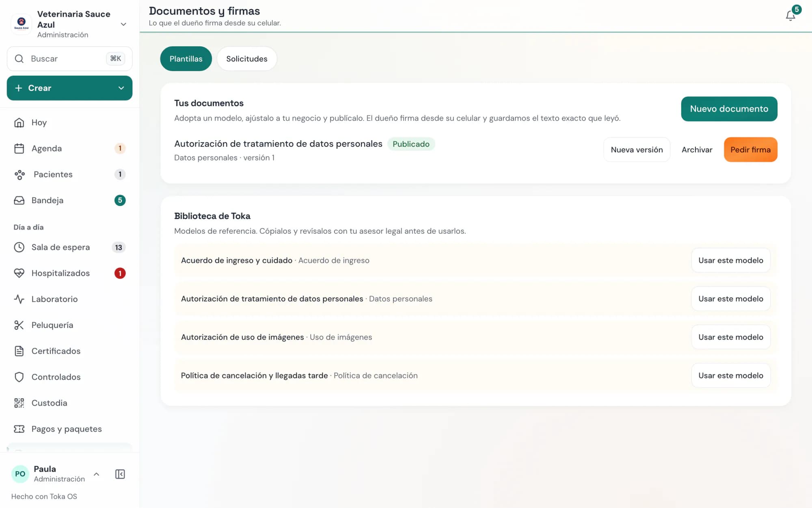Open Certificados document icon
812x508 pixels.
[x=19, y=351]
